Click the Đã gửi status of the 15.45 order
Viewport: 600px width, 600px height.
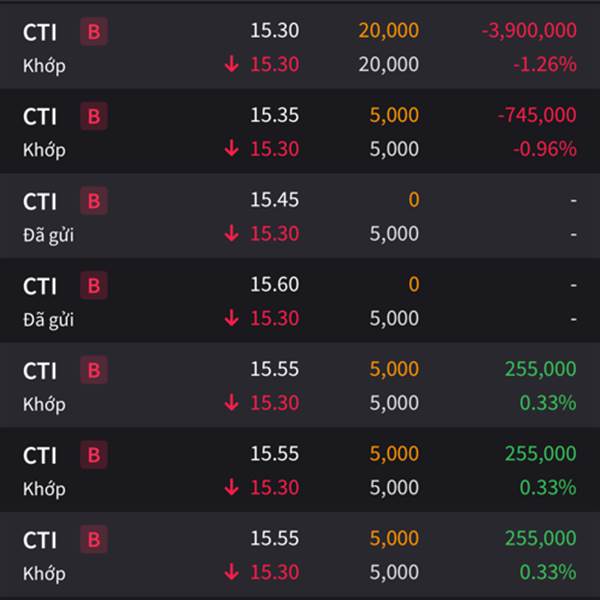pos(48,235)
